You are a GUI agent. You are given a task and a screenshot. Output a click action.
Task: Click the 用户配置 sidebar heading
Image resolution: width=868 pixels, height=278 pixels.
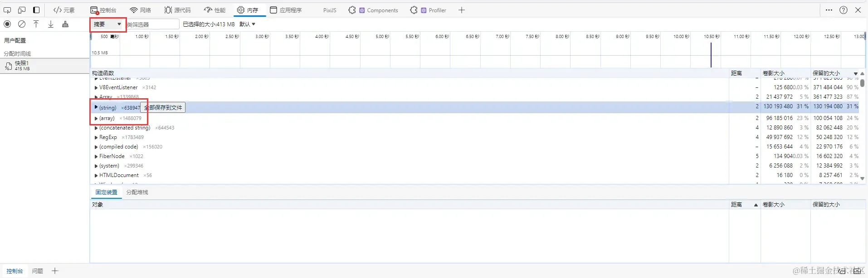point(15,40)
